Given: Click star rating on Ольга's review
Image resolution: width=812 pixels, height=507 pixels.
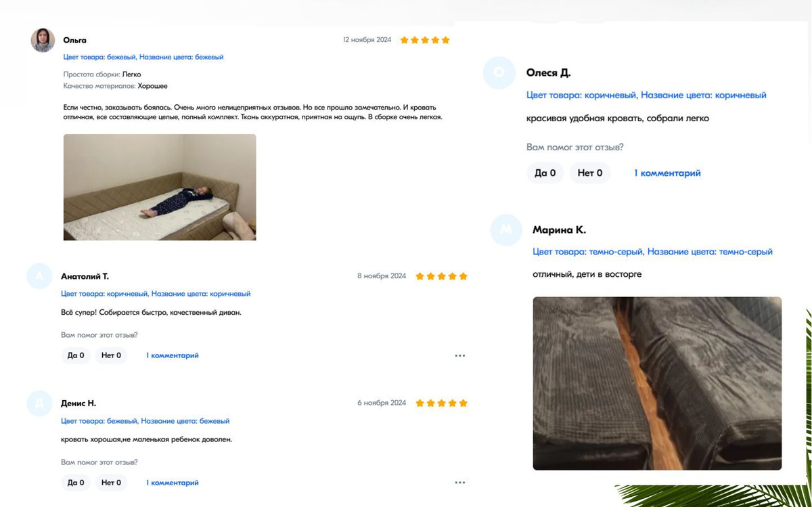Looking at the screenshot, I should coord(425,40).
